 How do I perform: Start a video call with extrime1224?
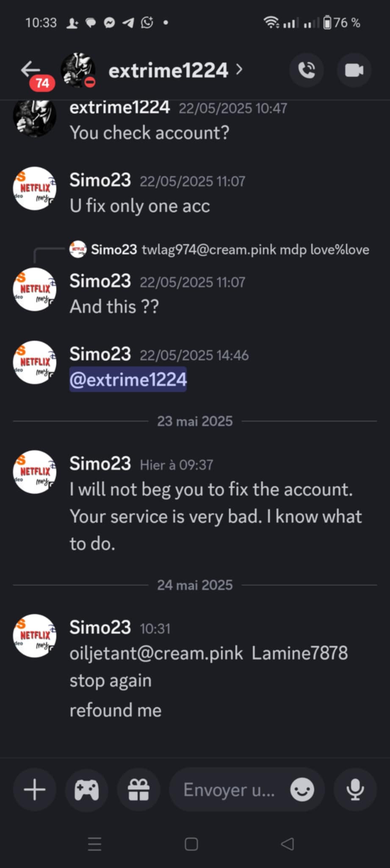(354, 70)
